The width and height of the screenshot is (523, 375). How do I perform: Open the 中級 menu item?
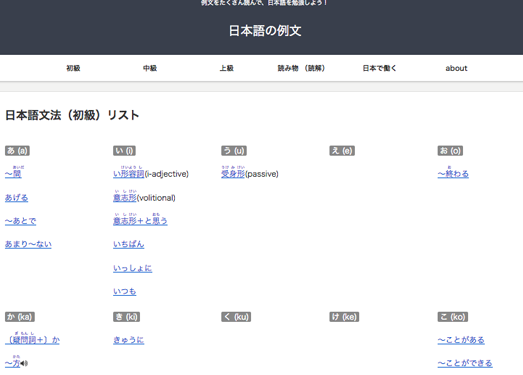point(150,68)
